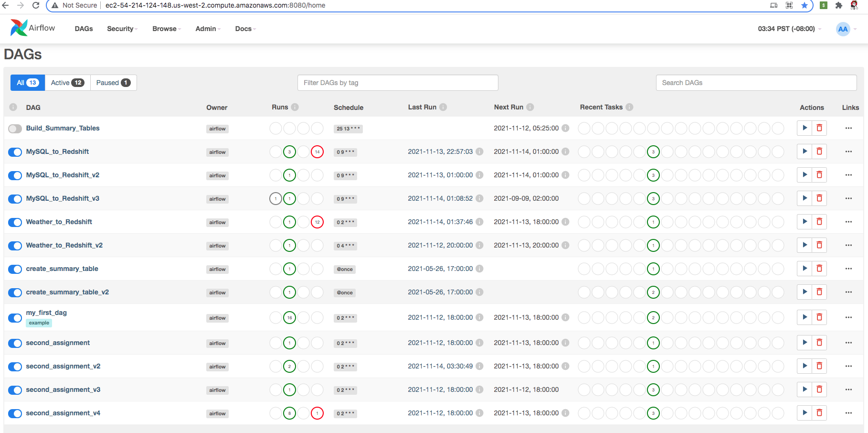
Task: Click the success runs circle for my_first_dag
Action: click(289, 317)
